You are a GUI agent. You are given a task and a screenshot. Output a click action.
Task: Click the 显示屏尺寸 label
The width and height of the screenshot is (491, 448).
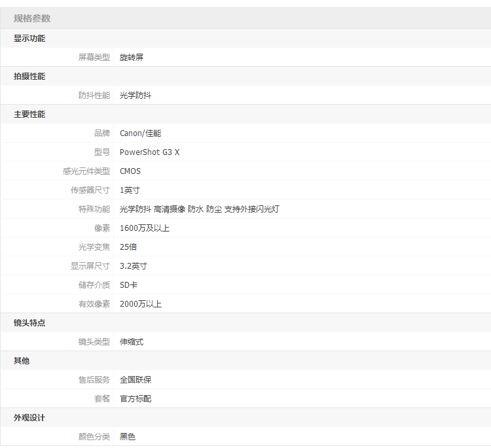(x=90, y=266)
